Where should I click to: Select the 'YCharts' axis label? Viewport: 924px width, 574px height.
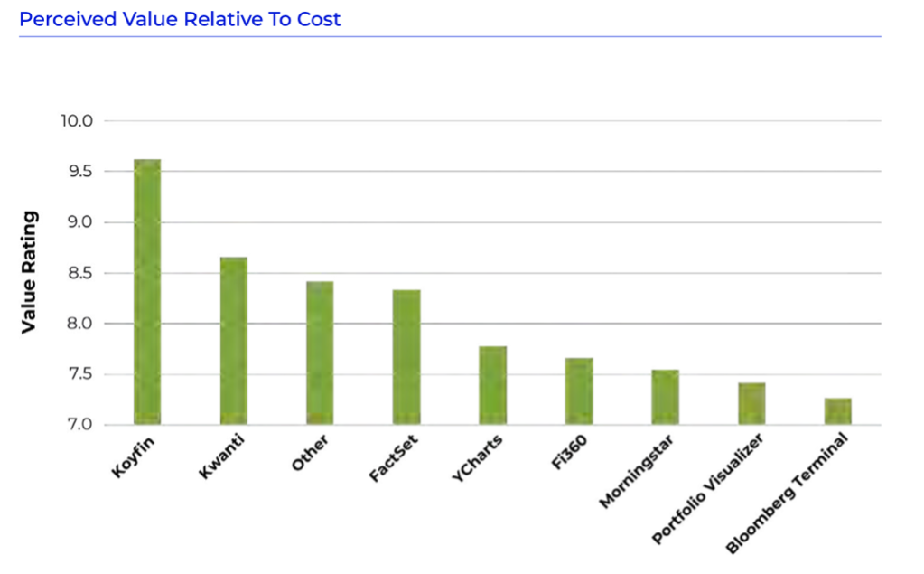click(x=477, y=458)
